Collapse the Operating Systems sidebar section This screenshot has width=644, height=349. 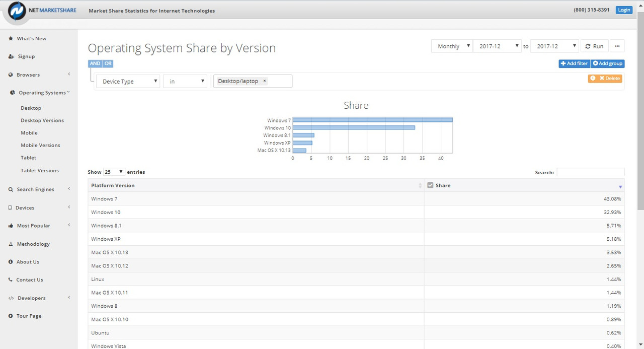(x=68, y=92)
